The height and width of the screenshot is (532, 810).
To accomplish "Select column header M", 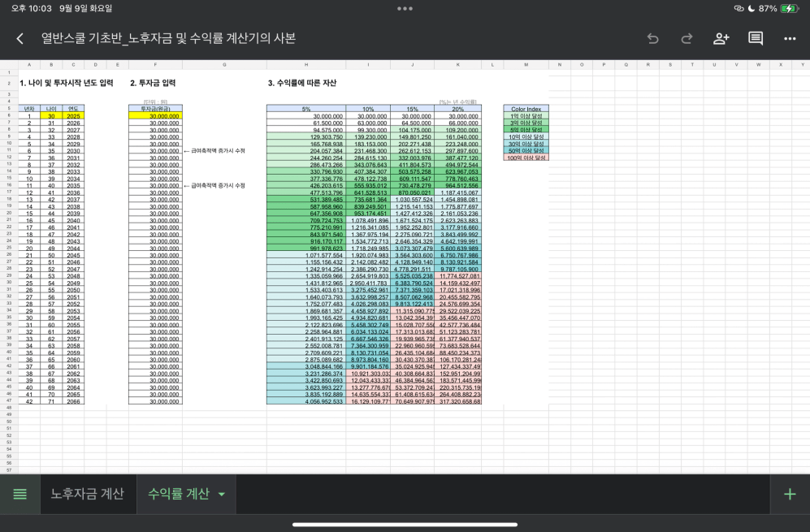I will (526, 64).
